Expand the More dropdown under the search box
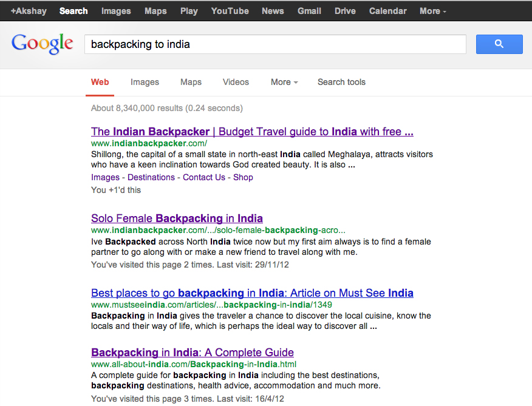Image resolution: width=532 pixels, height=406 pixels. pos(284,82)
